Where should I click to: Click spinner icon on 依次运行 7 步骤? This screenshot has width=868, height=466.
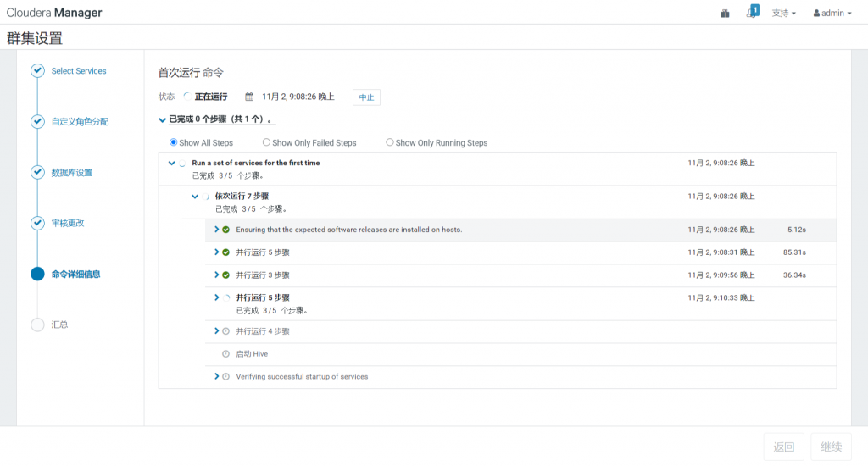click(205, 197)
